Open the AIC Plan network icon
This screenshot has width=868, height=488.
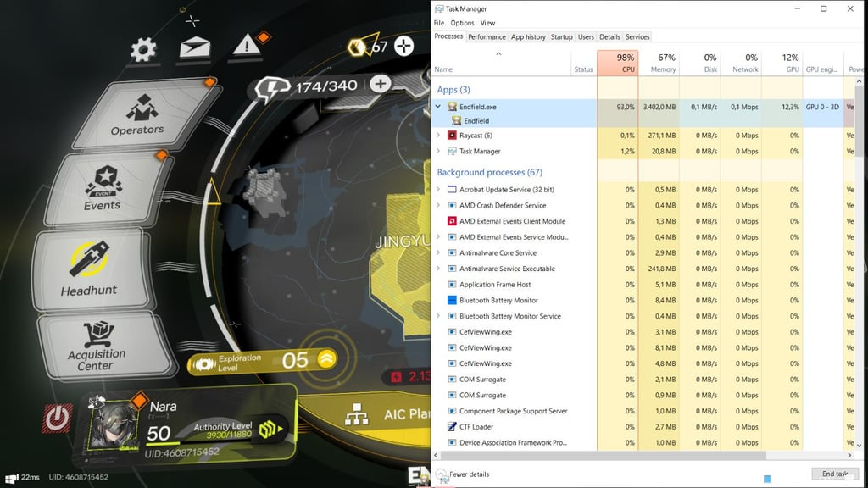357,414
